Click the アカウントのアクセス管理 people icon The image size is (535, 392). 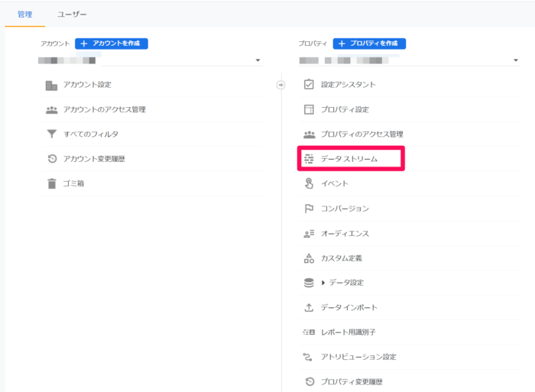51,110
